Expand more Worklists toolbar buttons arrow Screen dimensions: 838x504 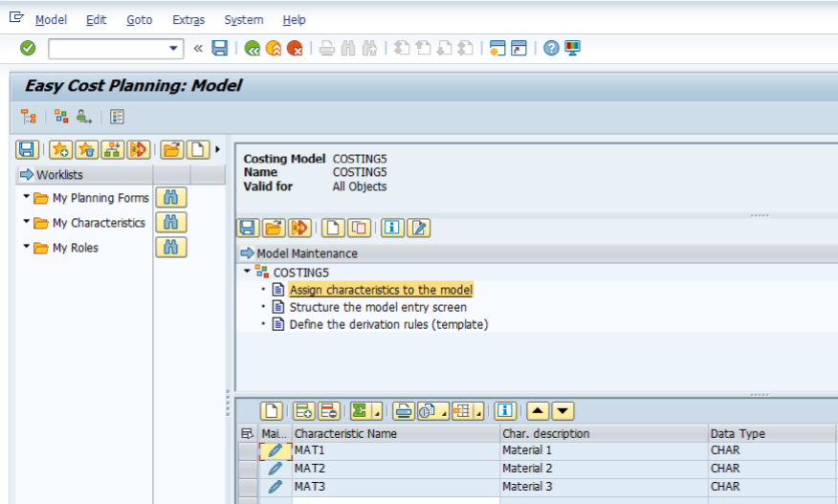(217, 149)
